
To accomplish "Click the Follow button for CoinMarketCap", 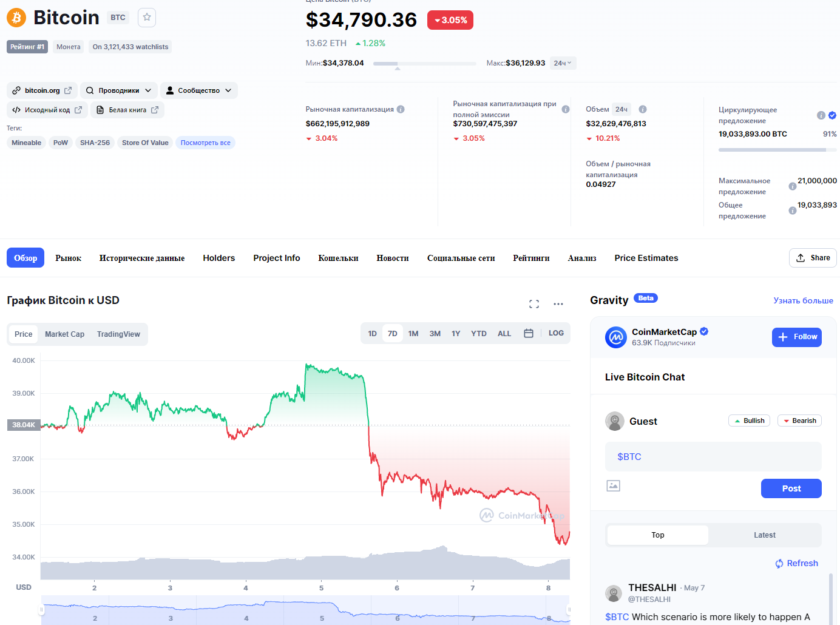I will (796, 337).
